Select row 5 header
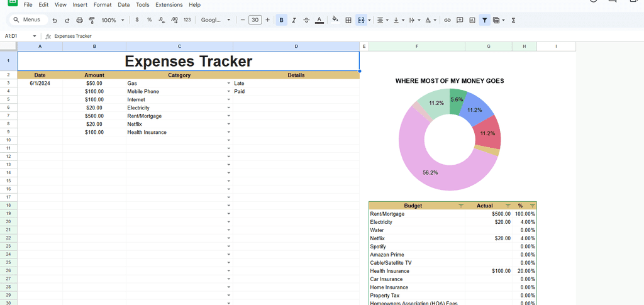 [9, 99]
